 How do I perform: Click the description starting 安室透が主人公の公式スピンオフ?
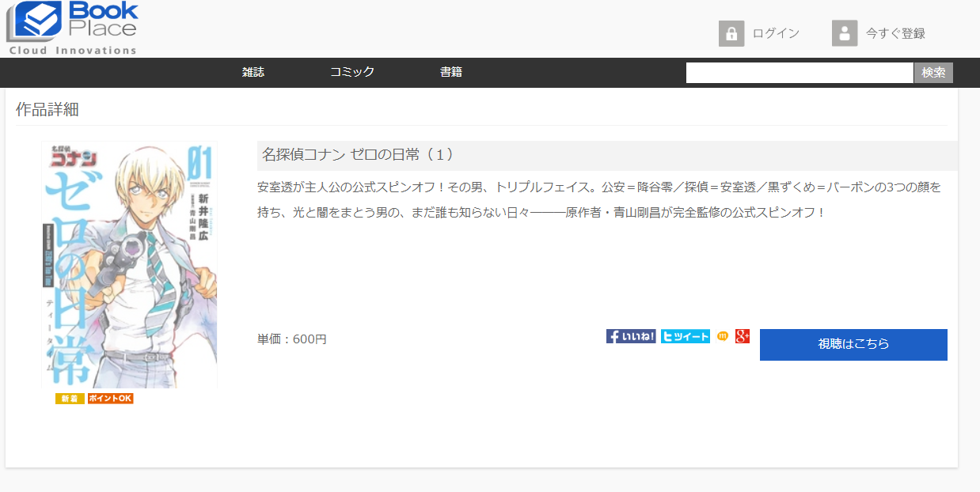coord(600,200)
